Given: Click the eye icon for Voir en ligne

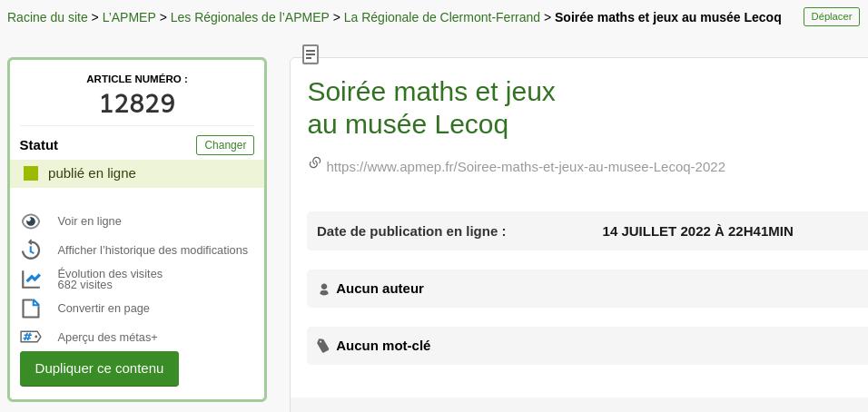Looking at the screenshot, I should click(31, 221).
